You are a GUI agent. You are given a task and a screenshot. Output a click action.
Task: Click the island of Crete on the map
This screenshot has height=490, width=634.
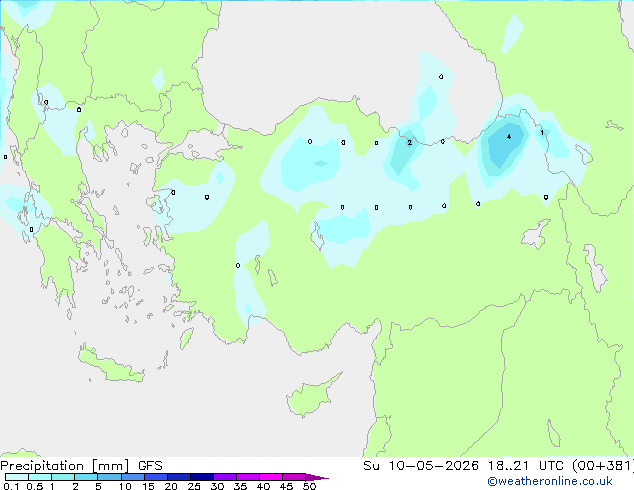[110, 366]
